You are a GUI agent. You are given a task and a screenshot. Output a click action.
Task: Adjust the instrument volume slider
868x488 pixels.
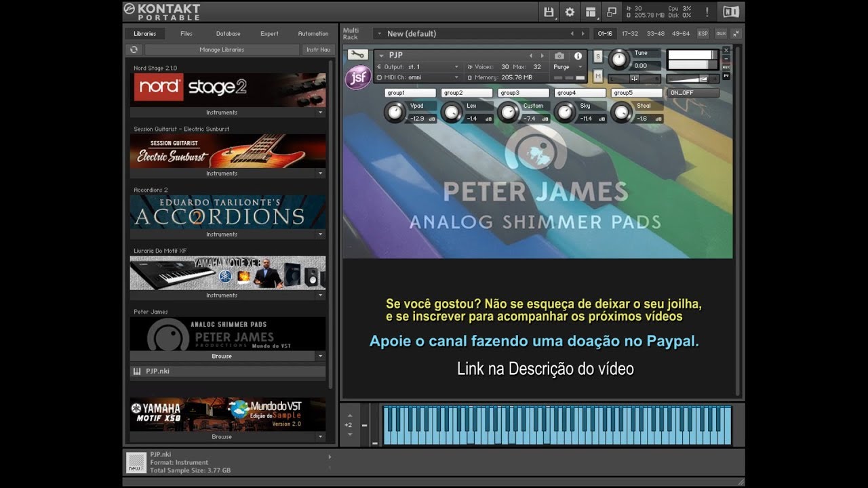pos(692,79)
